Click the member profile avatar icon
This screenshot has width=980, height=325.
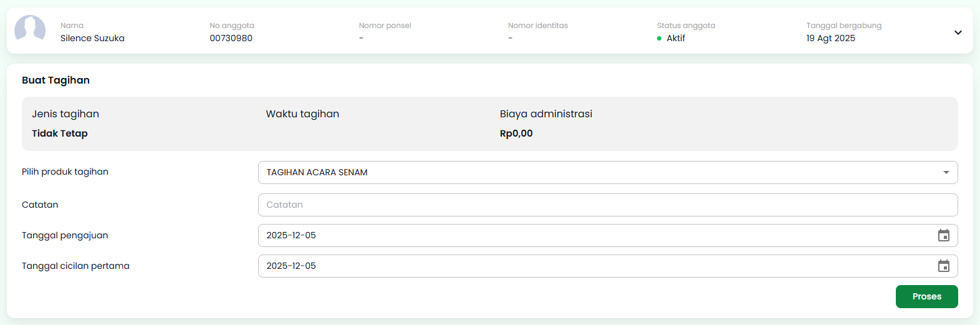(x=30, y=29)
